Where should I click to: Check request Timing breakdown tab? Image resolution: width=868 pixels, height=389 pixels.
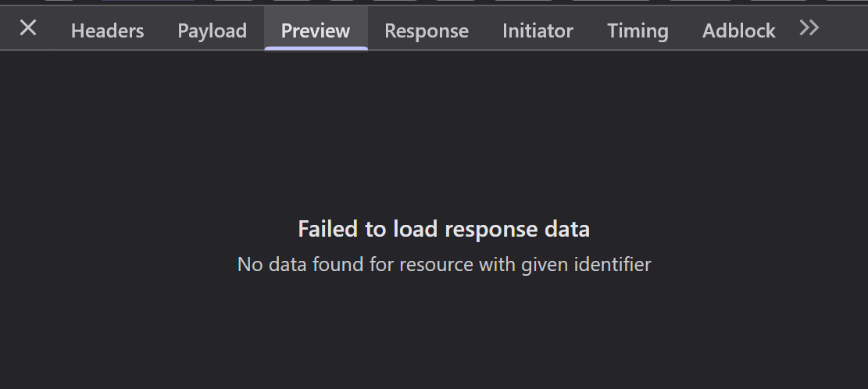coord(638,30)
